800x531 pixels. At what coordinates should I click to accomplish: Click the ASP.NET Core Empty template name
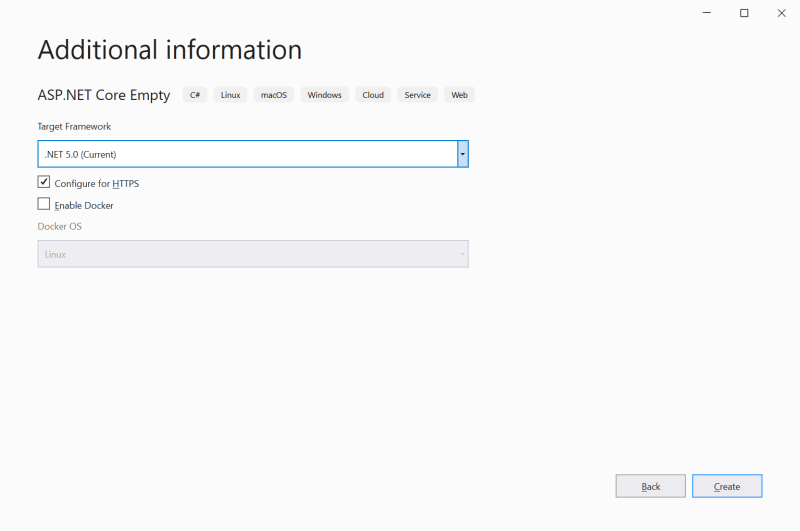coord(104,95)
